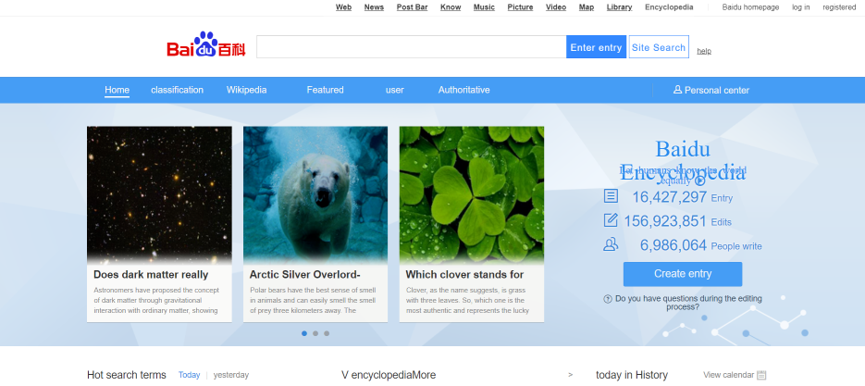Click the 6,986,064 people write count
865x386 pixels.
673,245
